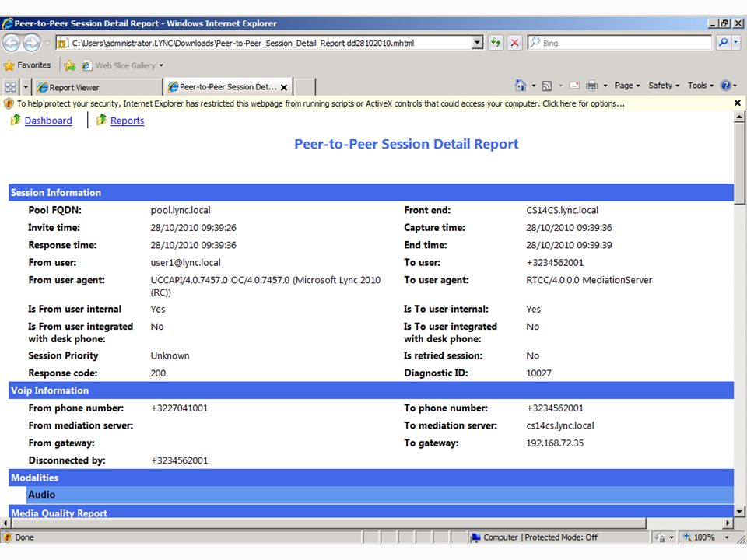This screenshot has height=560, width=747.
Task: Click the Print icon
Action: 591,86
